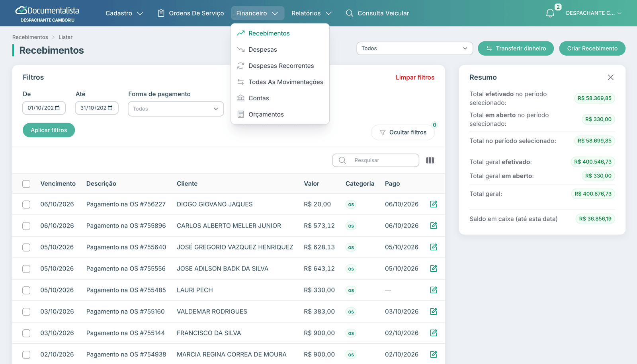Focus the Pesquisar search field

tap(375, 160)
